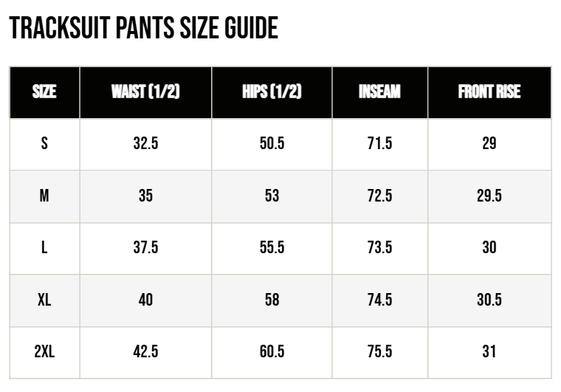
Task: Click the size M row label
Action: point(44,196)
